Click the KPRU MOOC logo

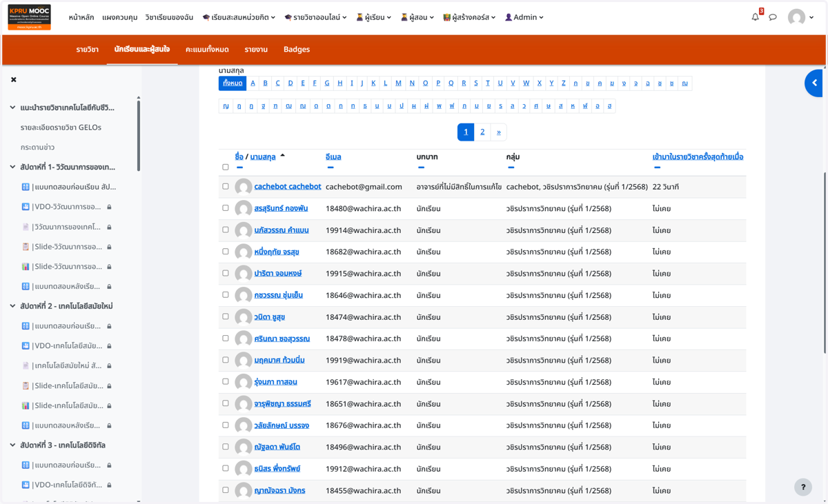[x=29, y=17]
